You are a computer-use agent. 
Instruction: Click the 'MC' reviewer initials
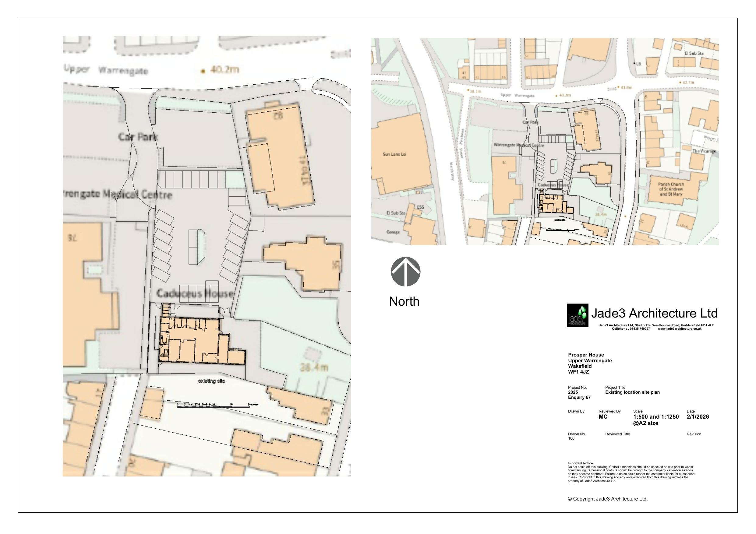603,416
